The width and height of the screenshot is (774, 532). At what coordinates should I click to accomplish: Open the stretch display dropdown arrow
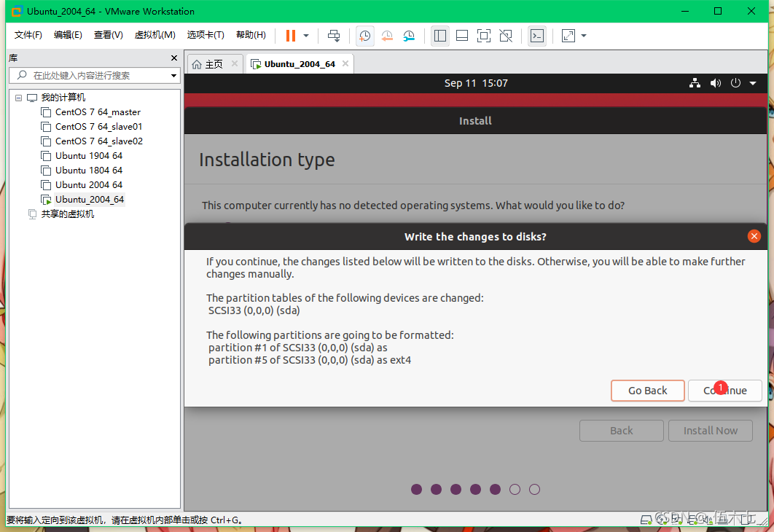584,36
